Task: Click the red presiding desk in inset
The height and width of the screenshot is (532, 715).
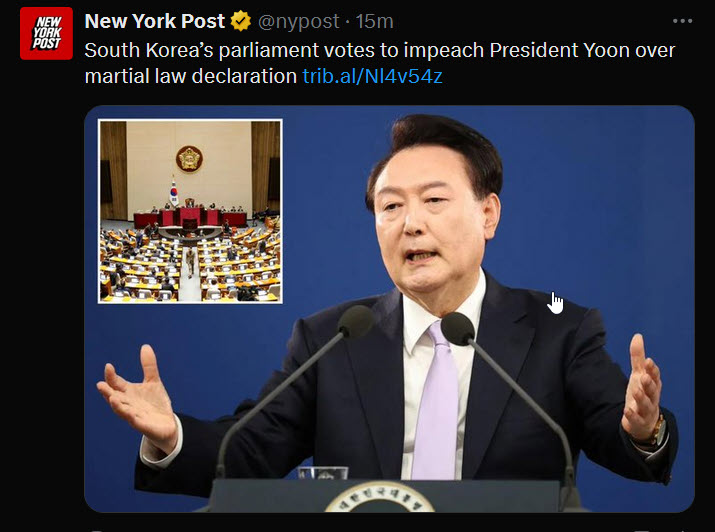Action: click(x=189, y=219)
